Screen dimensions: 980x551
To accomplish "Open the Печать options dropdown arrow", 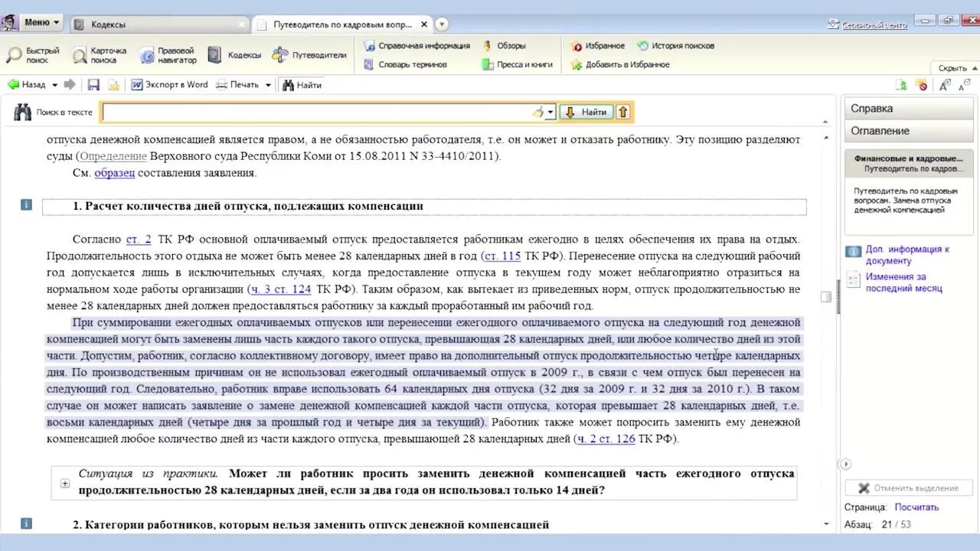I will [x=268, y=85].
